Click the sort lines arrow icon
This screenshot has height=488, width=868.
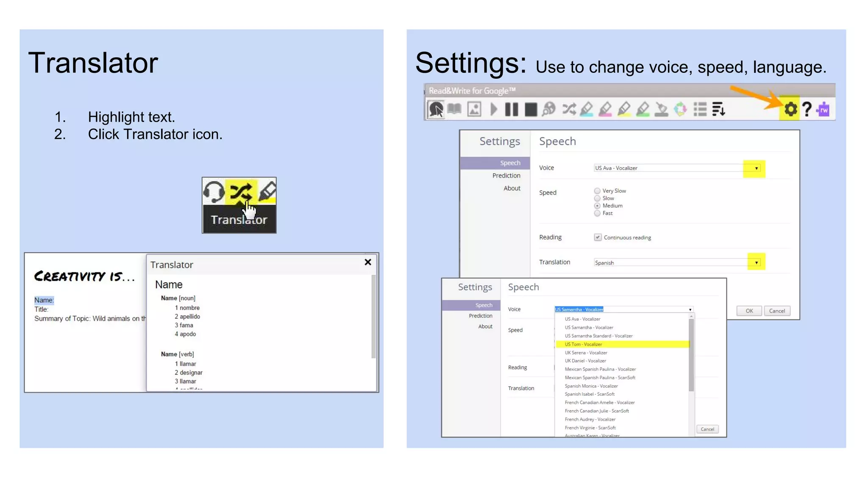click(719, 109)
